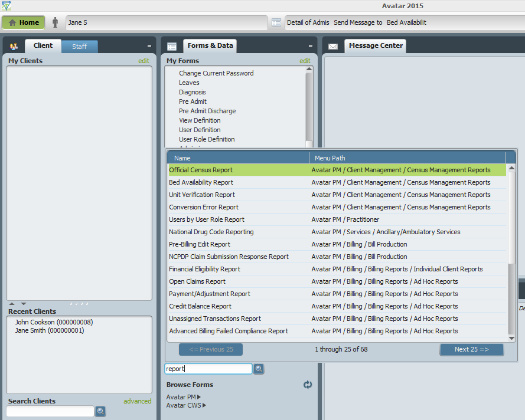
Task: Select Conversion Error Report result
Action: coord(337,207)
